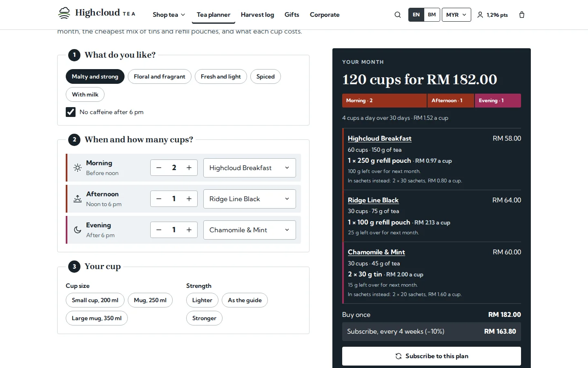Image resolution: width=588 pixels, height=368 pixels.
Task: Click '1 × 250 g refill pouch' text
Action: 379,161
